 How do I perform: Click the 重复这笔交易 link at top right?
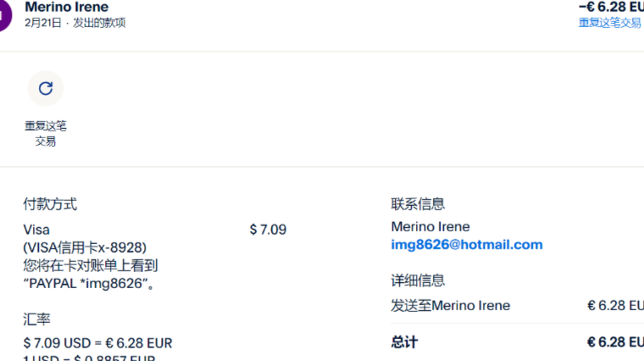tap(609, 23)
